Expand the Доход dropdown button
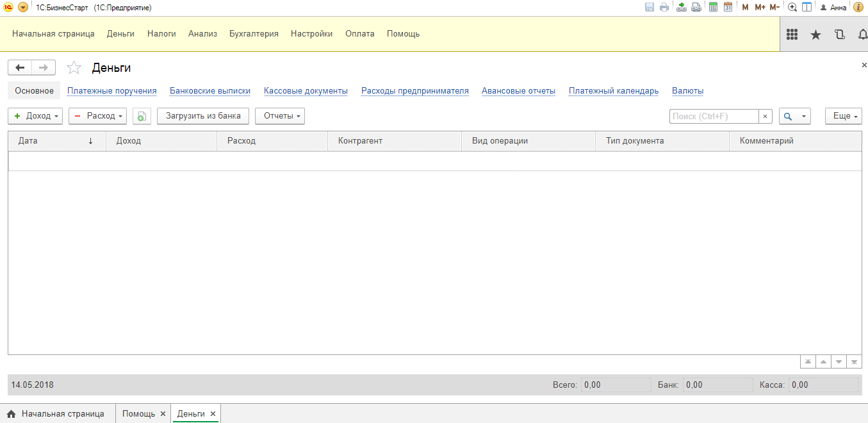 point(35,116)
